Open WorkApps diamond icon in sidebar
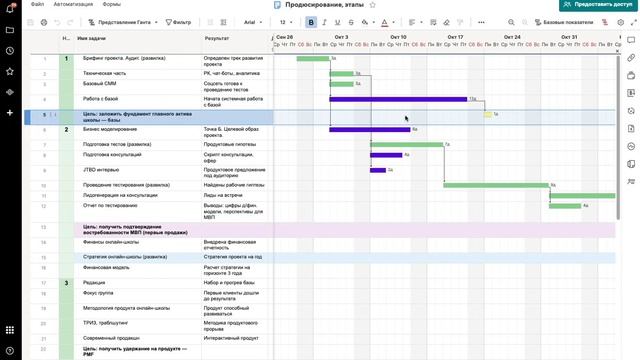Image resolution: width=640 pixels, height=360 pixels. tap(10, 92)
